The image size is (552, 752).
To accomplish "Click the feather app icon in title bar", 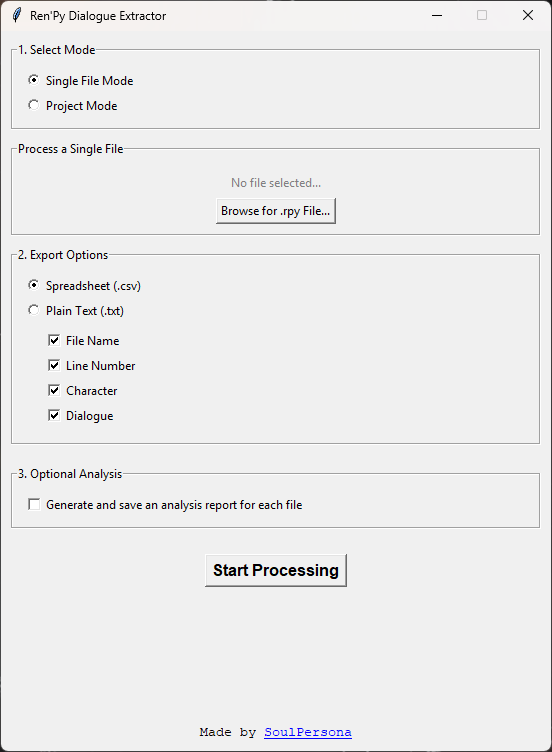I will (16, 15).
